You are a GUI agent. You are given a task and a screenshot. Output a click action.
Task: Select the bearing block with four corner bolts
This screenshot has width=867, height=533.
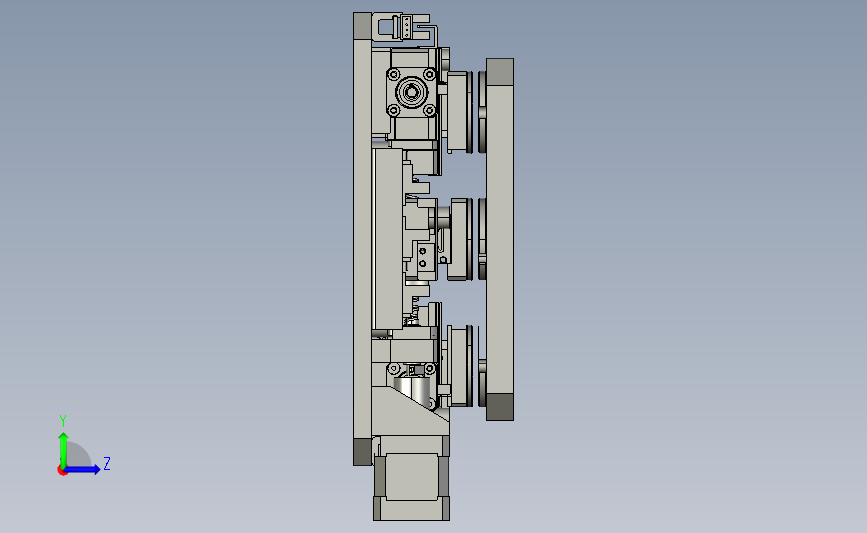pyautogui.click(x=411, y=92)
